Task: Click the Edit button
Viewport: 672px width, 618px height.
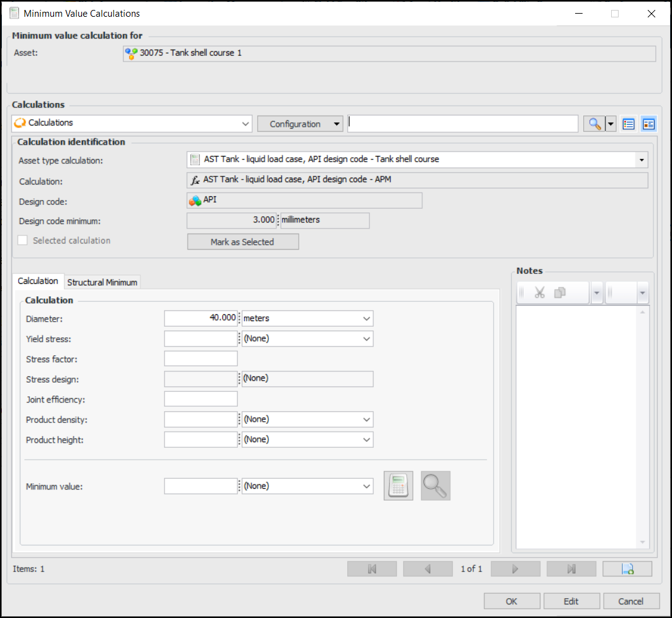Action: pyautogui.click(x=571, y=601)
